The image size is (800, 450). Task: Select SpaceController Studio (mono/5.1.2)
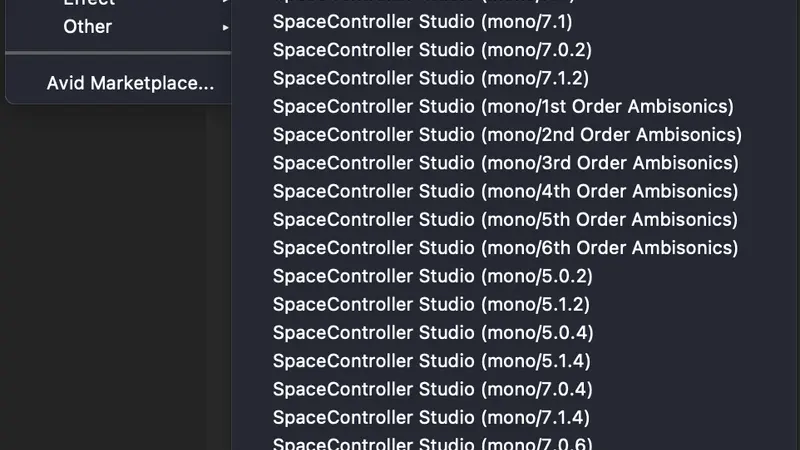(x=431, y=305)
